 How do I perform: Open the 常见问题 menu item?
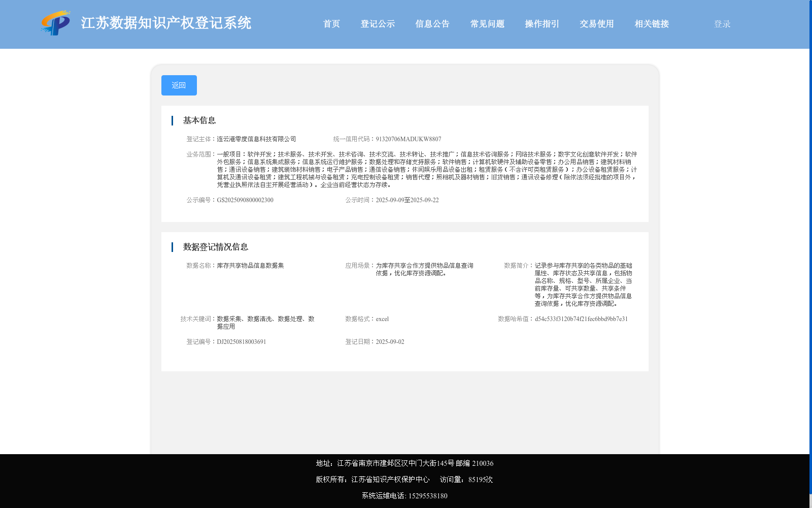[488, 24]
